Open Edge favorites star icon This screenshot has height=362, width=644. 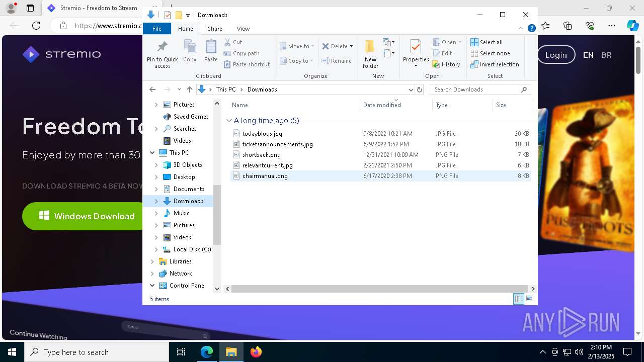(x=545, y=26)
